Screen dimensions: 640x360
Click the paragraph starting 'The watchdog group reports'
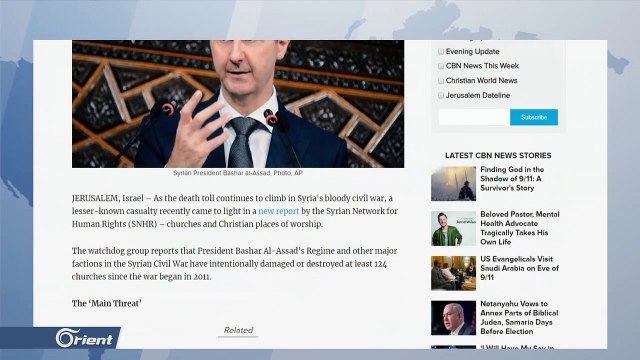(235, 264)
